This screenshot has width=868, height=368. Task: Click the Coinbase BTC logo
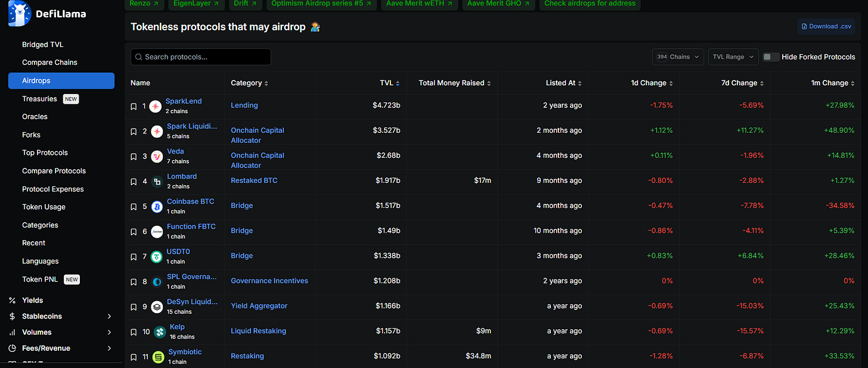pyautogui.click(x=157, y=207)
